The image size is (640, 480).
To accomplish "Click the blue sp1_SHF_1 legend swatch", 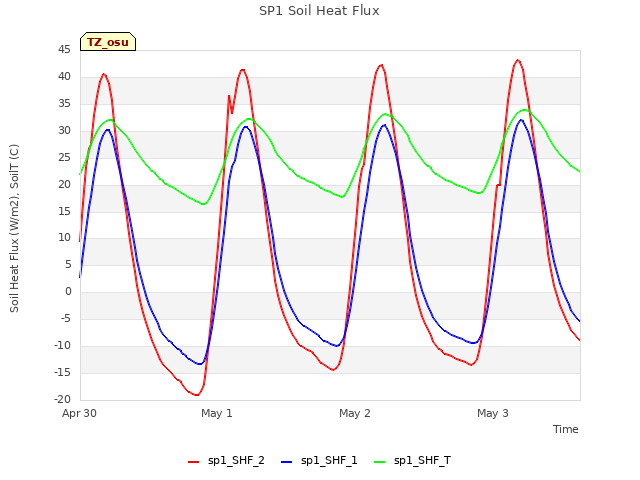I will 287,462.
